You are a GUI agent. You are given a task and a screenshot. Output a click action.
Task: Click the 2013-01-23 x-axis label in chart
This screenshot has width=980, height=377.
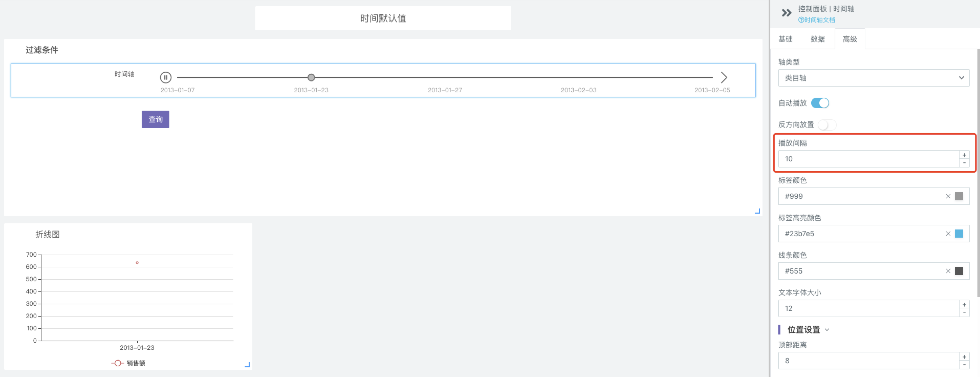(137, 347)
